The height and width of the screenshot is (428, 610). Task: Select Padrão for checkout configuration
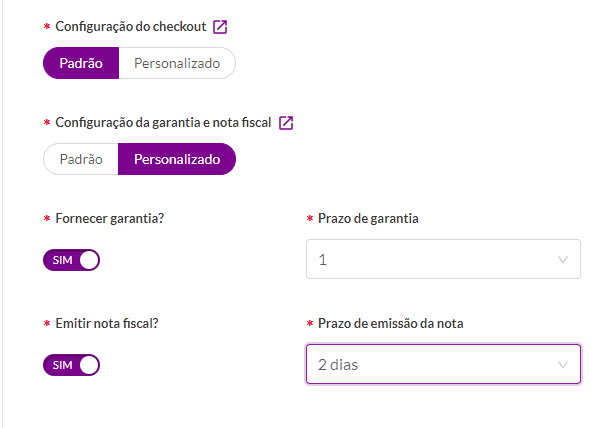81,63
